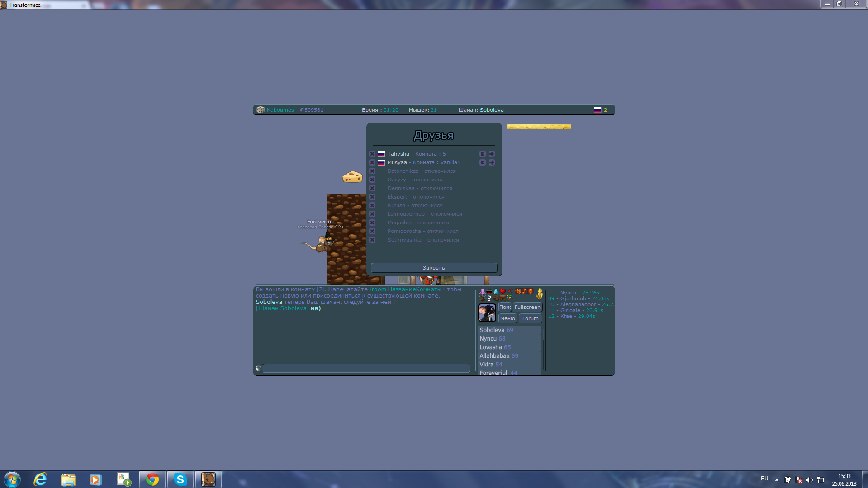Remove Tahysha from the friends list

coord(372,154)
